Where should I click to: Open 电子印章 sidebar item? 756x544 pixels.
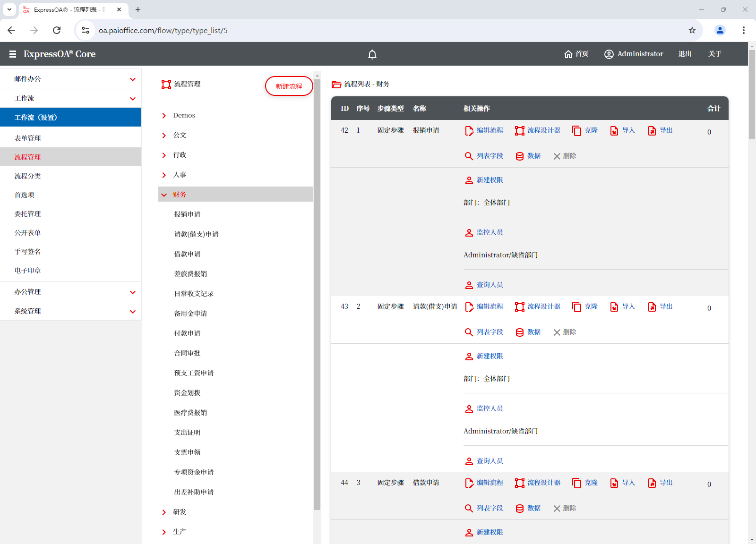pyautogui.click(x=71, y=270)
